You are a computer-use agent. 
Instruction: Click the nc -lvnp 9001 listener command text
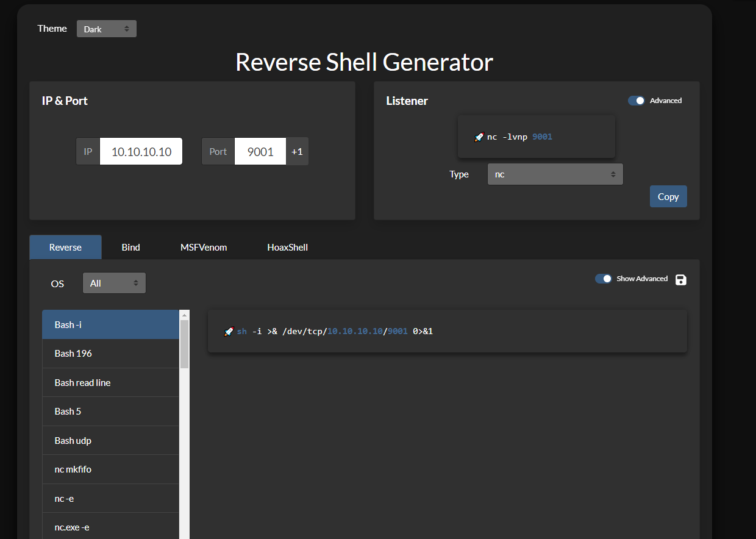click(x=519, y=137)
